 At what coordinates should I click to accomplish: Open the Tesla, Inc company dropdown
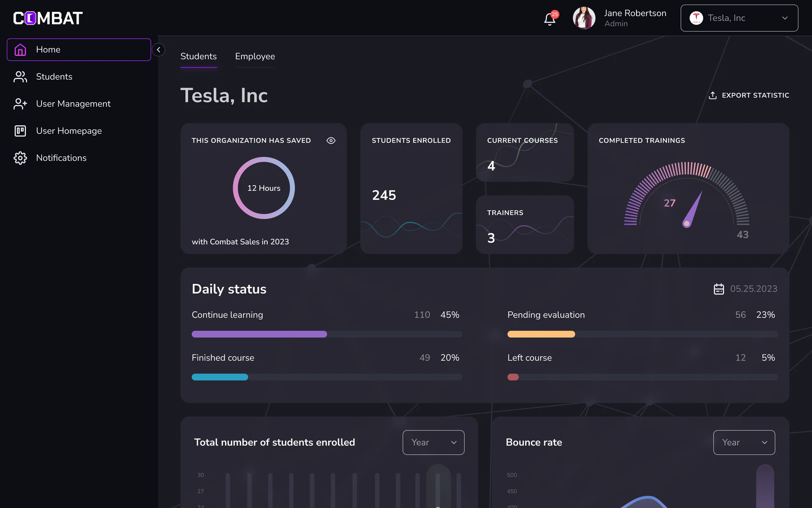[739, 18]
